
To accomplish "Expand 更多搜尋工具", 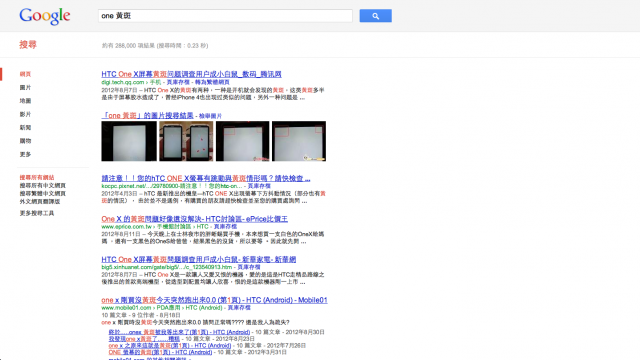I will [x=37, y=213].
